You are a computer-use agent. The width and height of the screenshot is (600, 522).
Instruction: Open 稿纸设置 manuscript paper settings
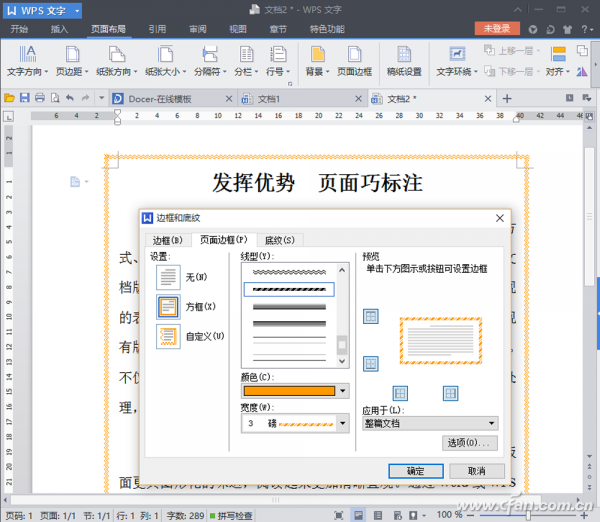pyautogui.click(x=404, y=60)
